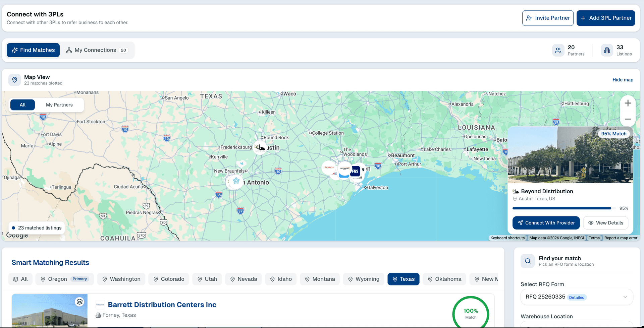Image resolution: width=644 pixels, height=328 pixels.
Task: Click the building icon next to Forney, Texas
Action: pos(98,315)
